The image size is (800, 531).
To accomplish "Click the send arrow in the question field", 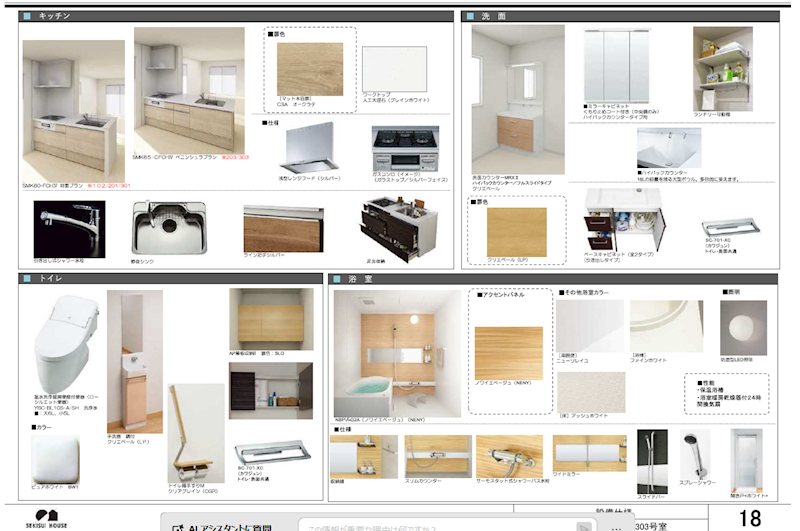I will pyautogui.click(x=583, y=527).
